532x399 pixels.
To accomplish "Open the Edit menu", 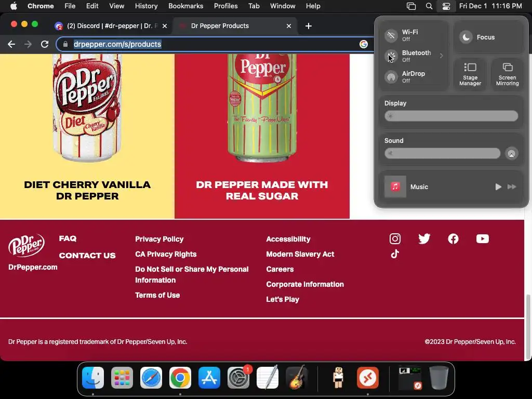I will pos(92,6).
